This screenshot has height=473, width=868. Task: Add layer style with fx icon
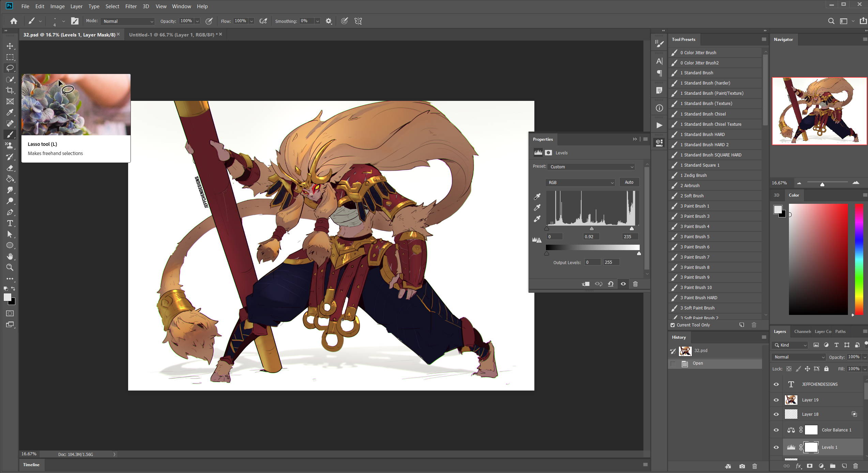798,466
